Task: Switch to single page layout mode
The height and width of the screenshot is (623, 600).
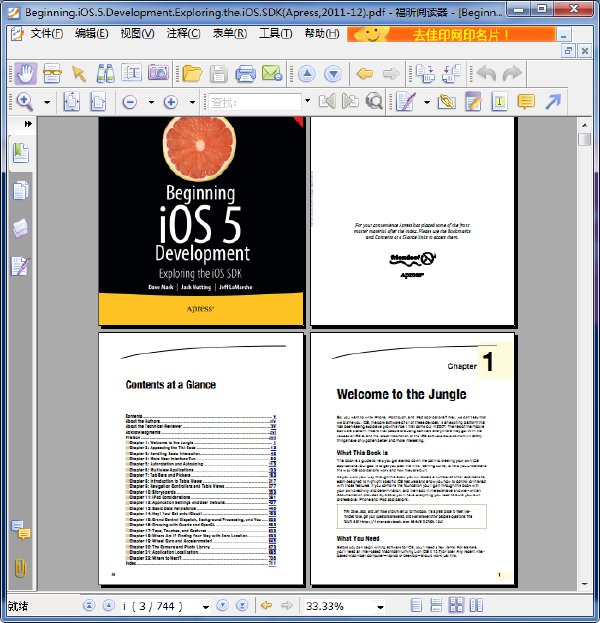Action: [x=416, y=606]
